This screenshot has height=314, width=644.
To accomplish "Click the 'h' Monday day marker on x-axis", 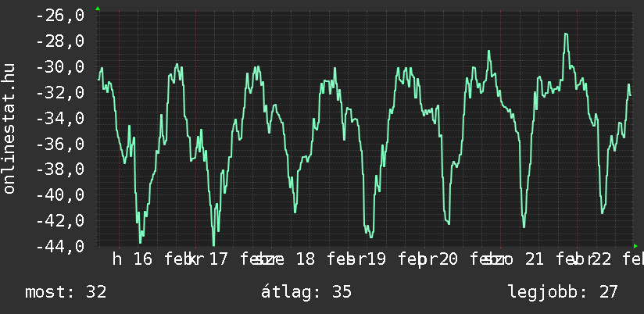I will pyautogui.click(x=117, y=259).
